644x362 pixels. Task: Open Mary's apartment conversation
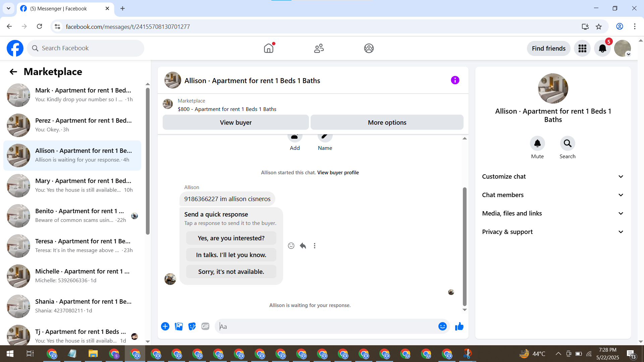pos(72,185)
